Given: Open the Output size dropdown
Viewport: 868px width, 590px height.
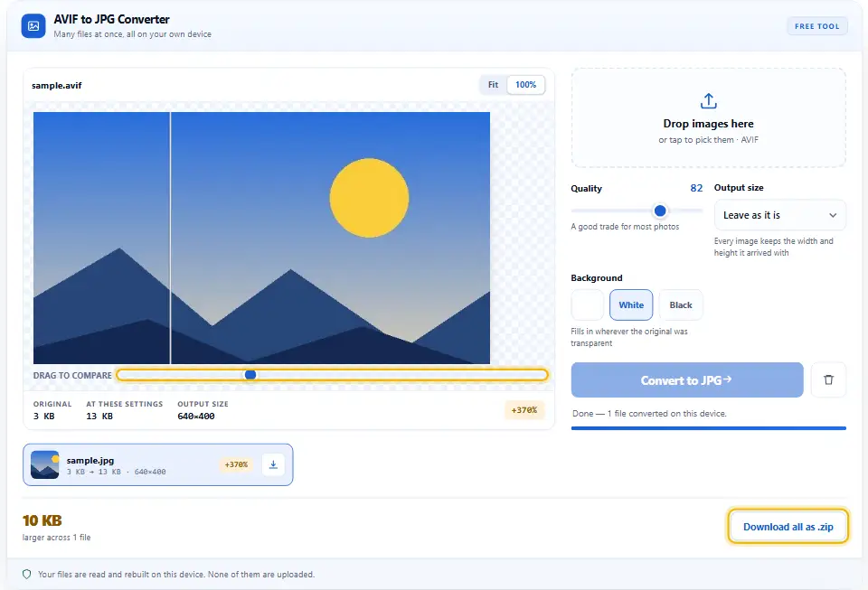Looking at the screenshot, I should [x=779, y=215].
